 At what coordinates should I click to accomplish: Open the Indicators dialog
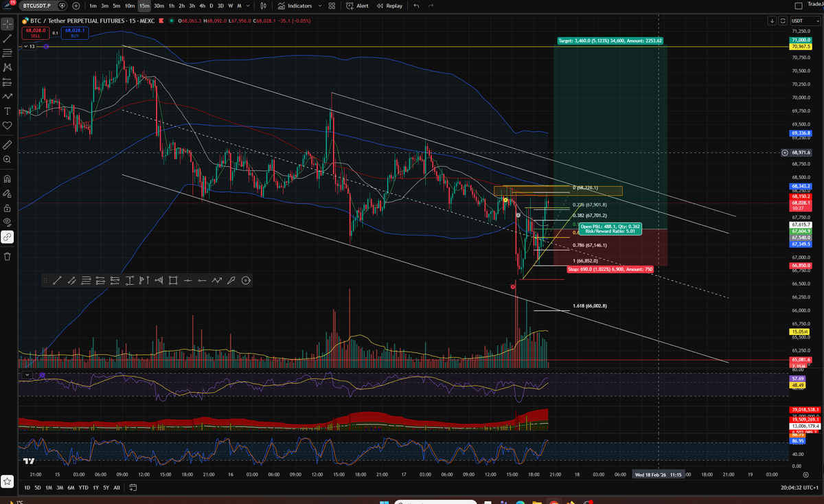point(294,5)
